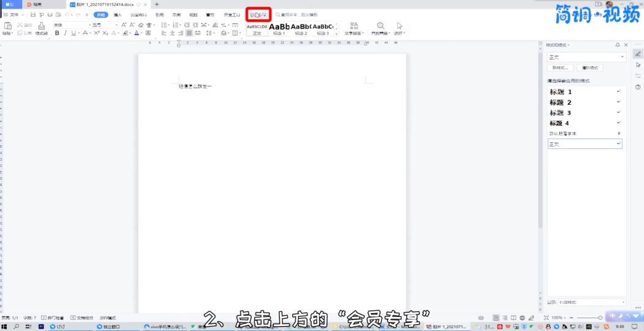Toggle bold formatting in the ribbon
The height and width of the screenshot is (331, 644).
pos(57,33)
